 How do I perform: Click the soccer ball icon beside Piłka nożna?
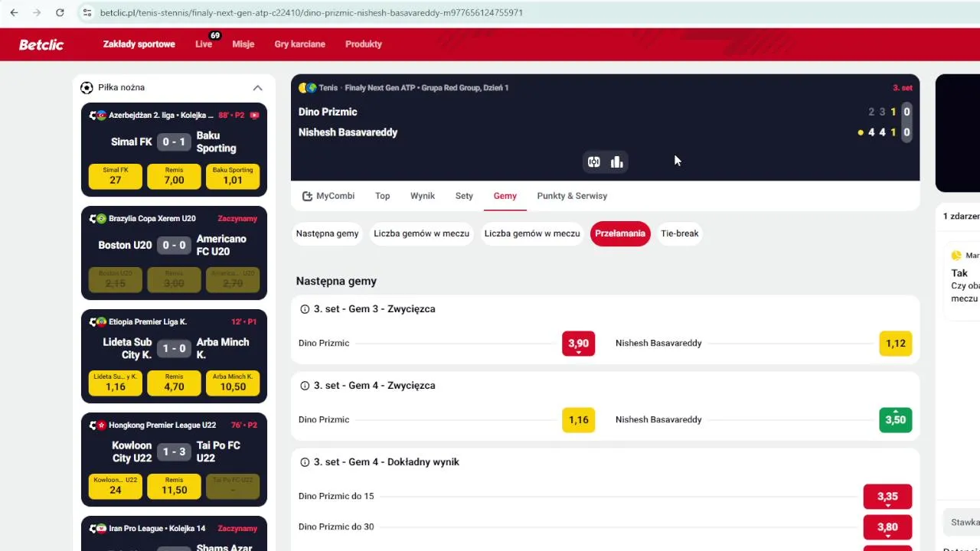tap(87, 87)
